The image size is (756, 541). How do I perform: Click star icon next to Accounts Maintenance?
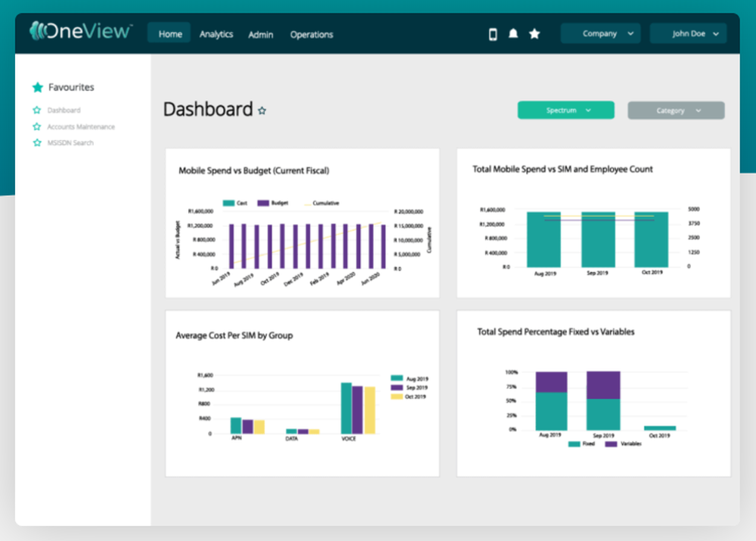(x=36, y=126)
